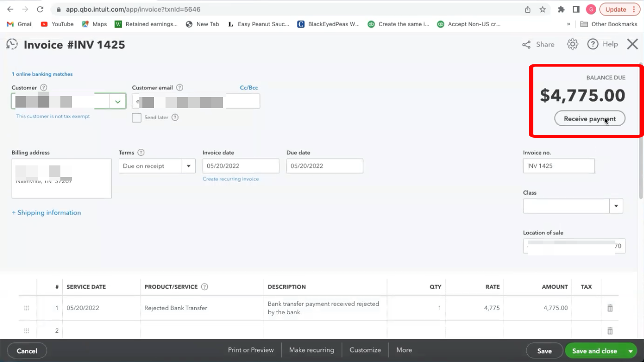
Task: Select Make recurring in footer
Action: coord(311,350)
